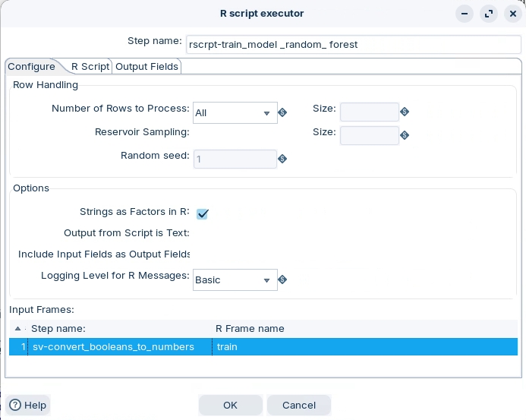Click the Cancel button
This screenshot has width=526, height=420.
click(x=298, y=406)
